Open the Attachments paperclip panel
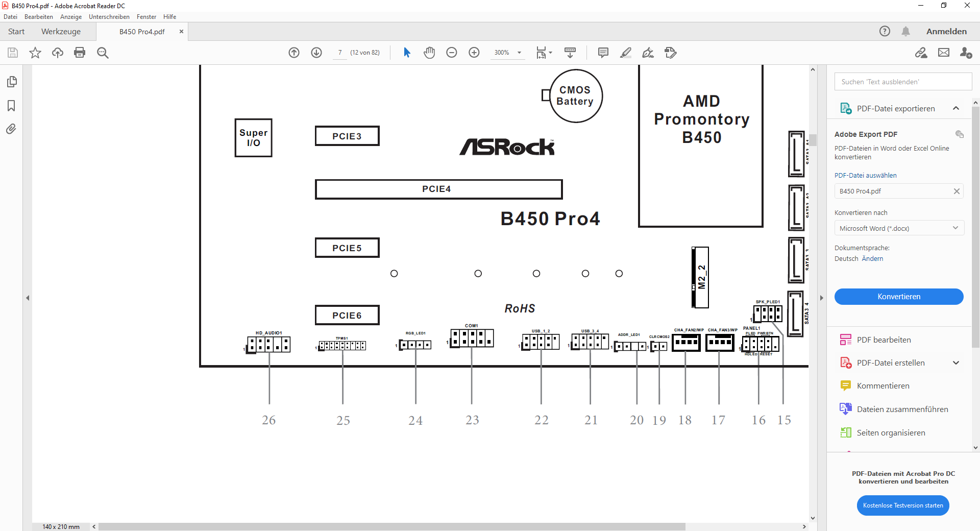 (11, 129)
